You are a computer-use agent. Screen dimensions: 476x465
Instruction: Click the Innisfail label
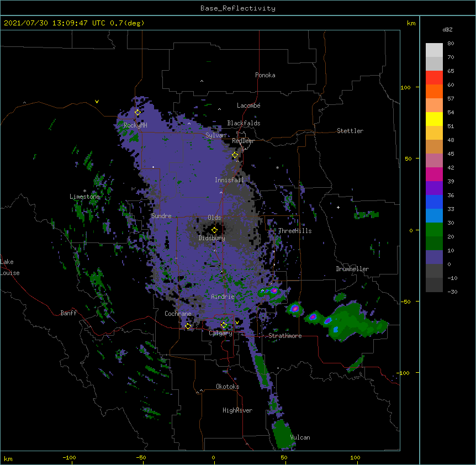229,180
